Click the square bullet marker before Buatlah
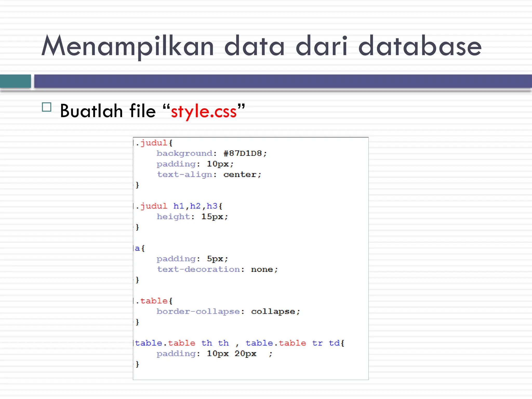This screenshot has width=532, height=399. click(46, 107)
